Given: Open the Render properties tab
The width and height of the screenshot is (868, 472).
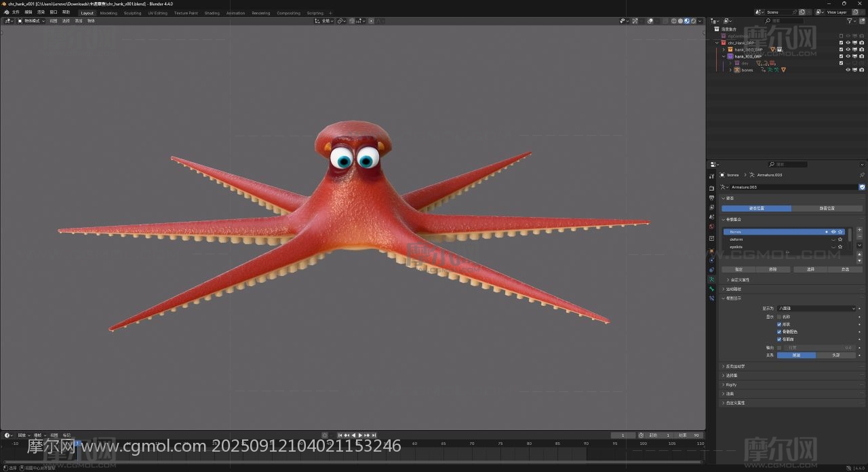Looking at the screenshot, I should coord(711,188).
